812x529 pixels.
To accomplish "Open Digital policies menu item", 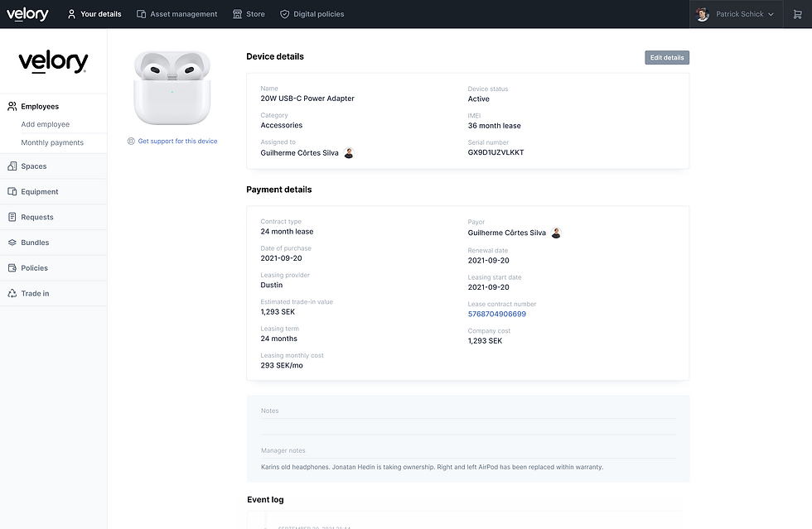I will tap(312, 14).
